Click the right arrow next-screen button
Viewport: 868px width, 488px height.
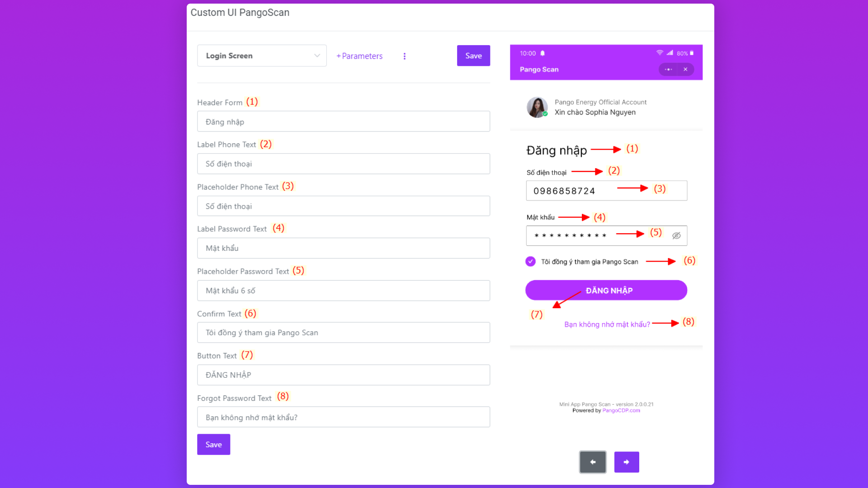626,462
